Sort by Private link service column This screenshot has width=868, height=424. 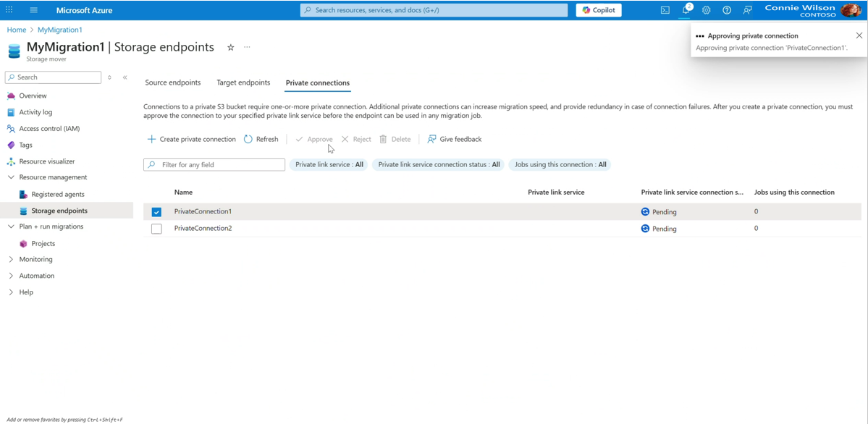click(556, 192)
